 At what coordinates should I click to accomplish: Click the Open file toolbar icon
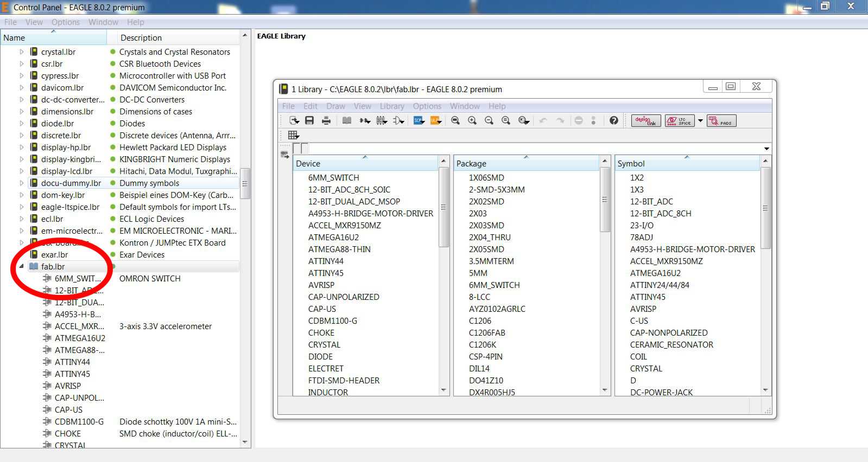click(294, 120)
